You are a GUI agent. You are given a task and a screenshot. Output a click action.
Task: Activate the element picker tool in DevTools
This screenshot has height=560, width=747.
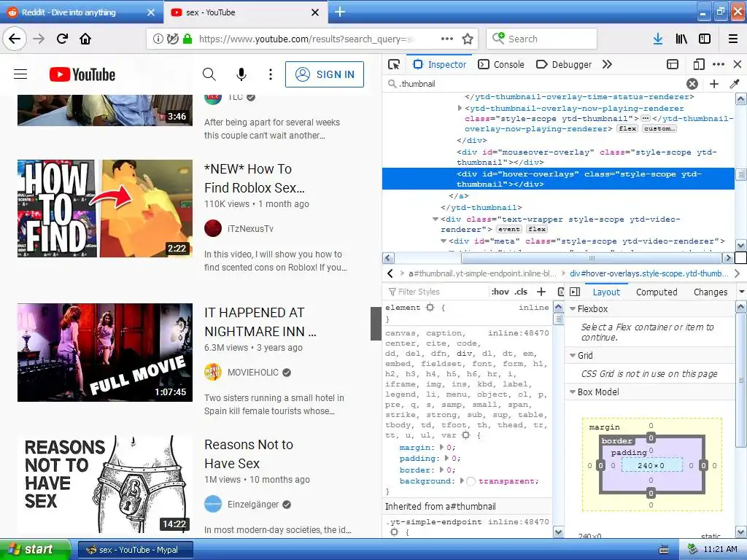pyautogui.click(x=394, y=64)
